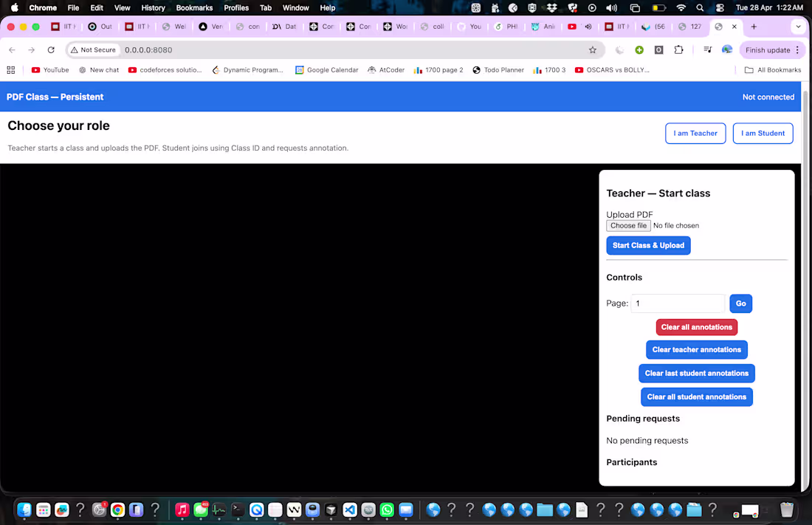The image size is (812, 525).
Task: Open the 1700 page 2 bookmark
Action: tap(438, 70)
